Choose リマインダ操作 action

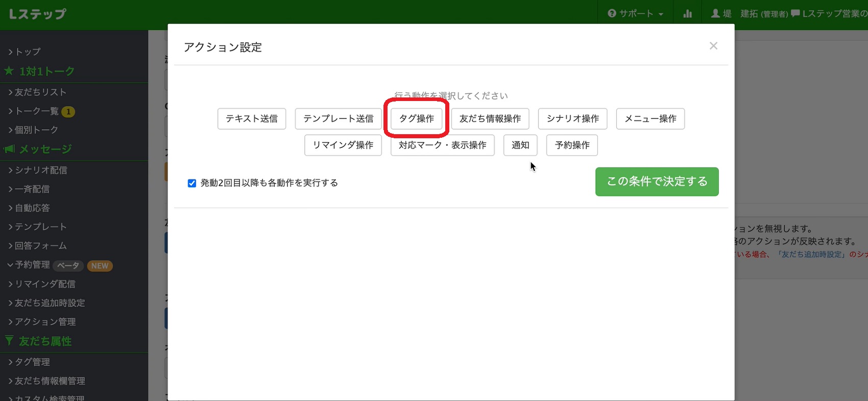pos(343,145)
